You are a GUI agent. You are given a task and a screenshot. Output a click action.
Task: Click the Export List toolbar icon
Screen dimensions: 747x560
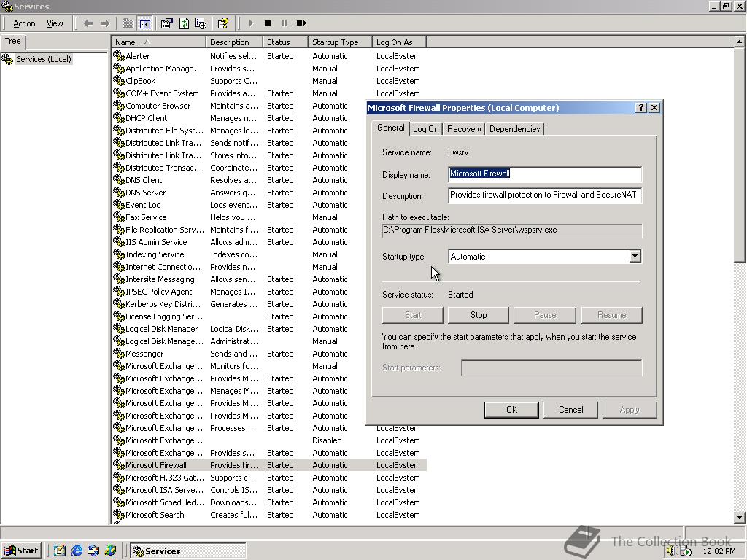coord(201,23)
